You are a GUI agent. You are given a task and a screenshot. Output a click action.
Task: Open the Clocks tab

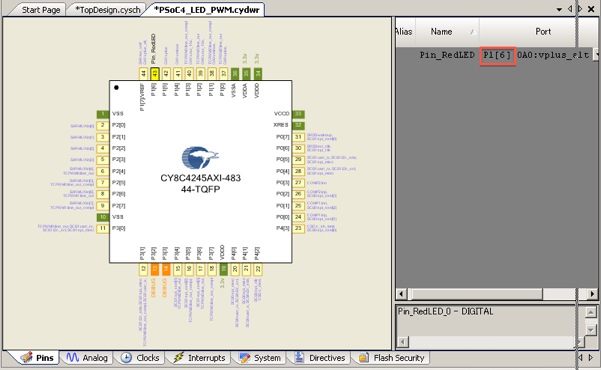[140, 358]
